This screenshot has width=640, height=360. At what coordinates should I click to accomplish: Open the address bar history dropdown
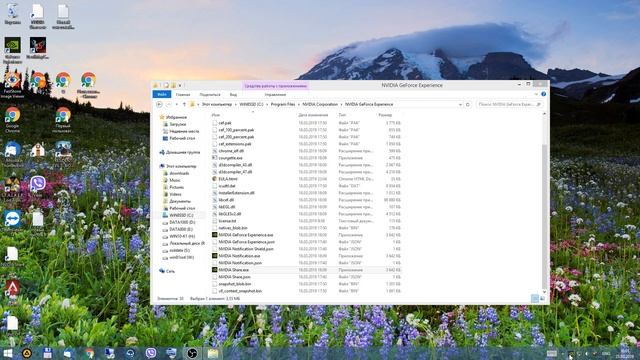460,104
